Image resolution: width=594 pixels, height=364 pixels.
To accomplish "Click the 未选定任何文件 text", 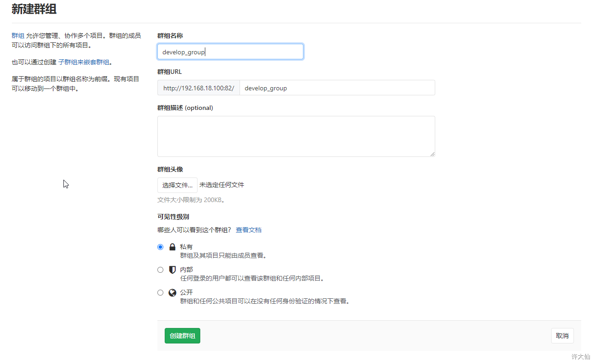I will click(222, 185).
